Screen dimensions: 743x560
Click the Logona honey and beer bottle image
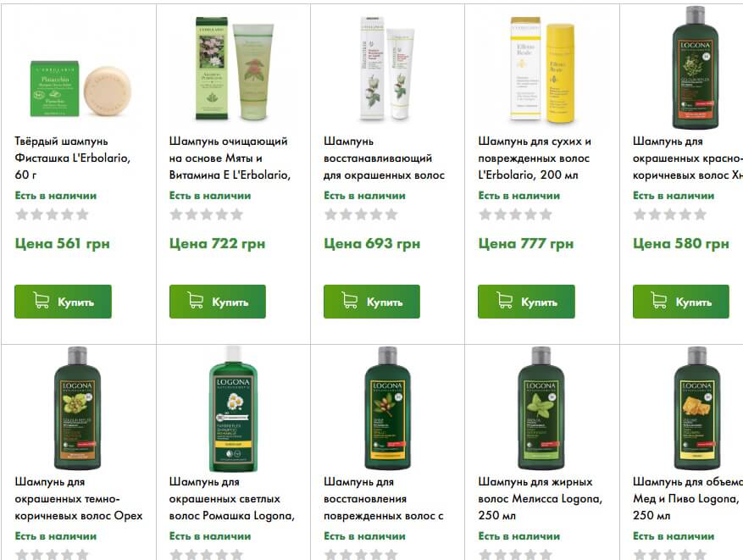coord(696,408)
